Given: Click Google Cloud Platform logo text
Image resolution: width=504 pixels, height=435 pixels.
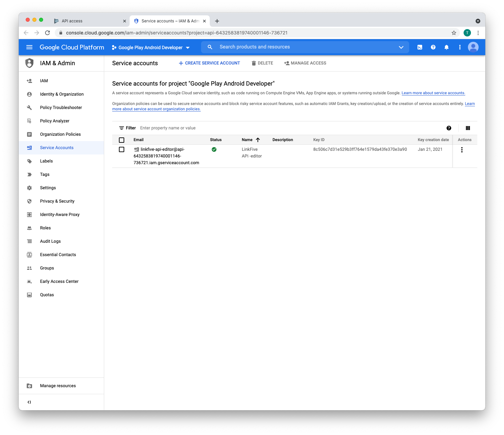Looking at the screenshot, I should click(x=72, y=47).
